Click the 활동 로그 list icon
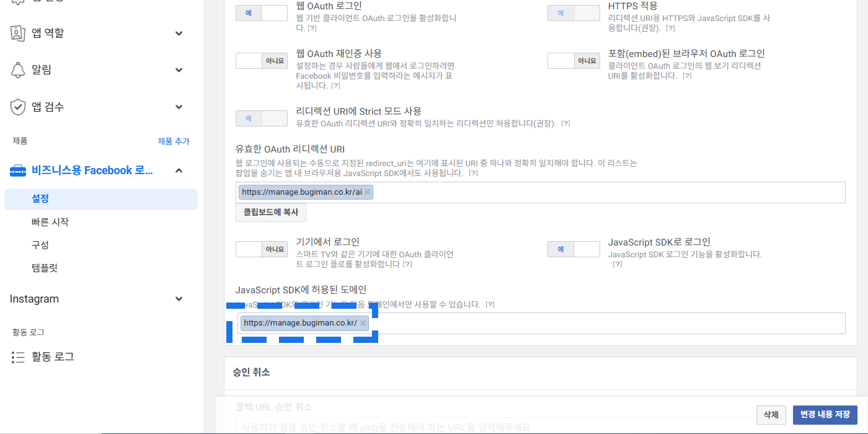Image resolution: width=868 pixels, height=434 pixels. click(x=18, y=357)
